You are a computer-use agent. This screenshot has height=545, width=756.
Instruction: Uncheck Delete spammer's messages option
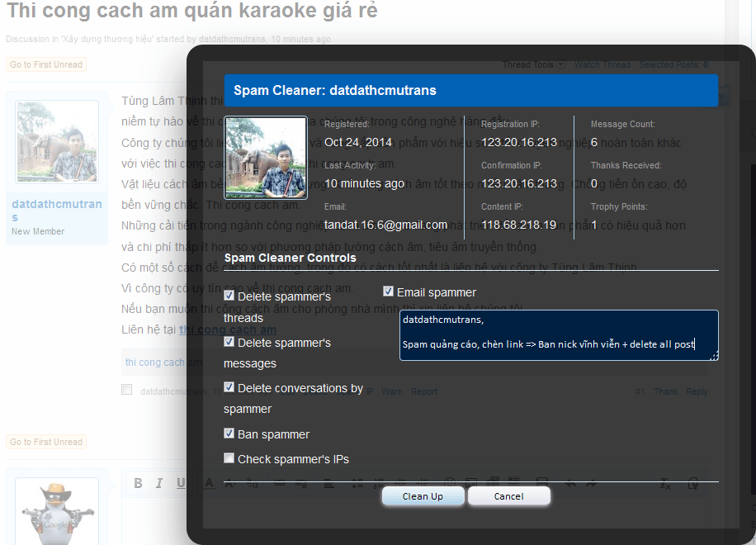click(x=229, y=342)
